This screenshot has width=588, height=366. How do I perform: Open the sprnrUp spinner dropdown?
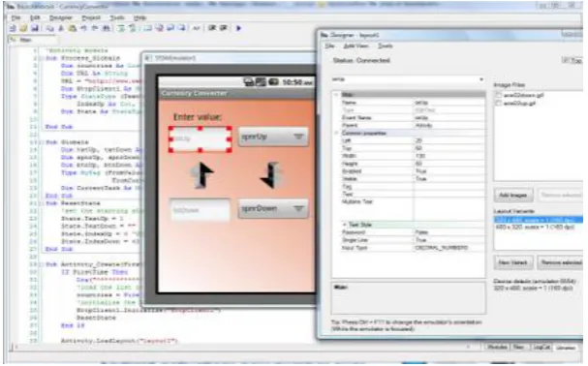point(273,137)
